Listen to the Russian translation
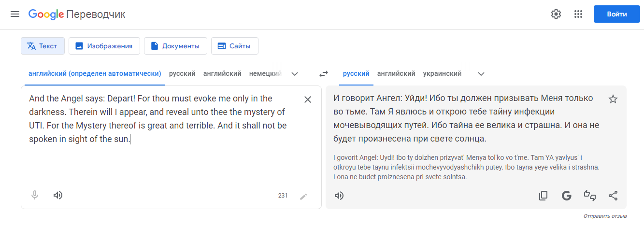The width and height of the screenshot is (644, 228). coord(339,196)
